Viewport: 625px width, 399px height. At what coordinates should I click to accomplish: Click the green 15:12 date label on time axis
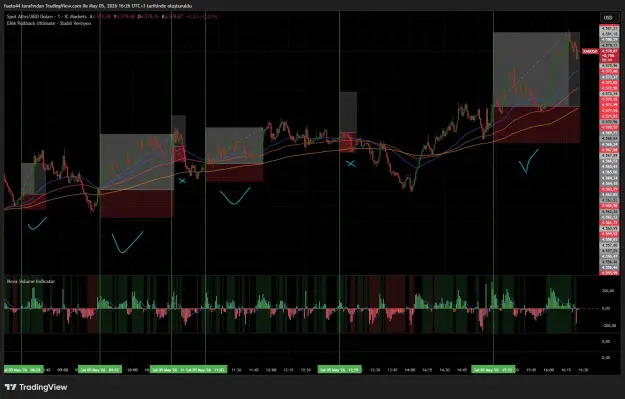(493, 370)
